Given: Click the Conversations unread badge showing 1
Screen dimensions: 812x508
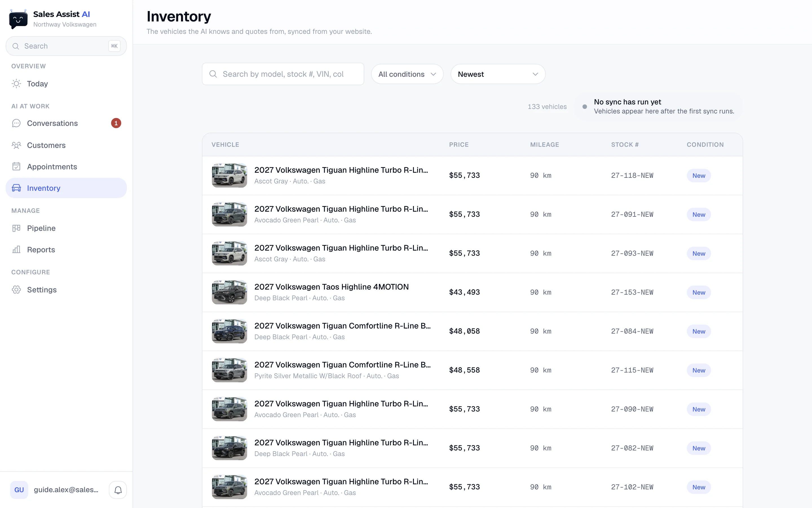Looking at the screenshot, I should click(116, 123).
